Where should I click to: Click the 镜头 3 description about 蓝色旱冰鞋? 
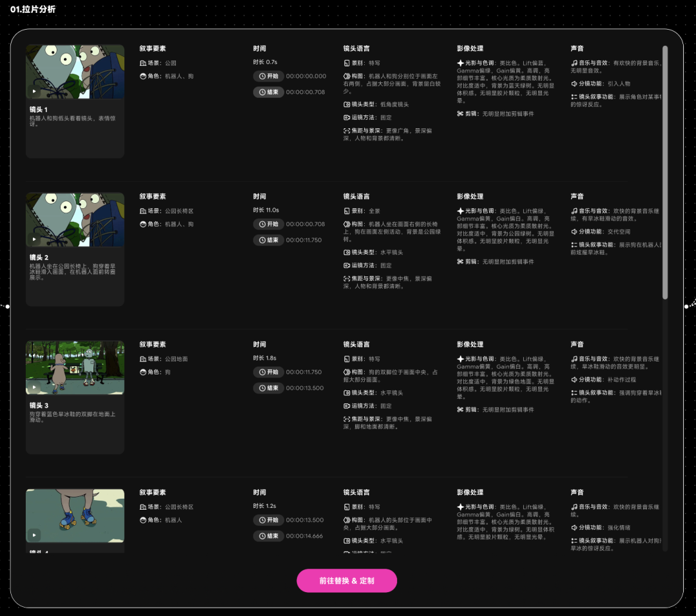coord(72,417)
